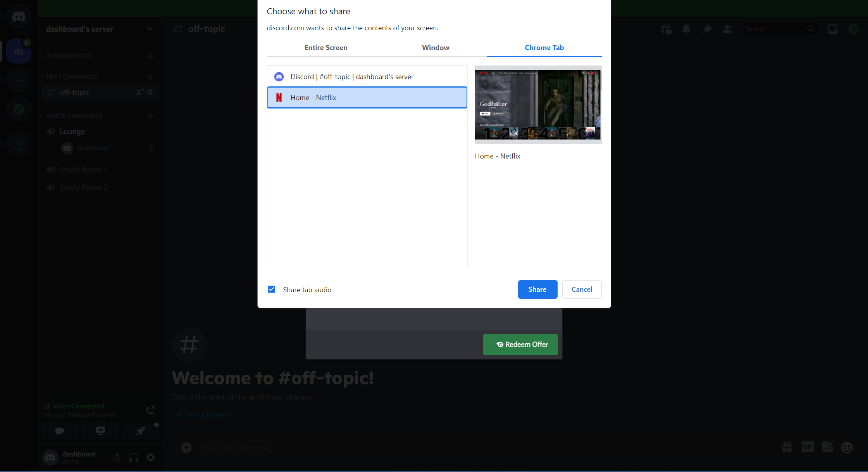
Task: Click the notification bell icon in top bar
Action: pyautogui.click(x=685, y=29)
